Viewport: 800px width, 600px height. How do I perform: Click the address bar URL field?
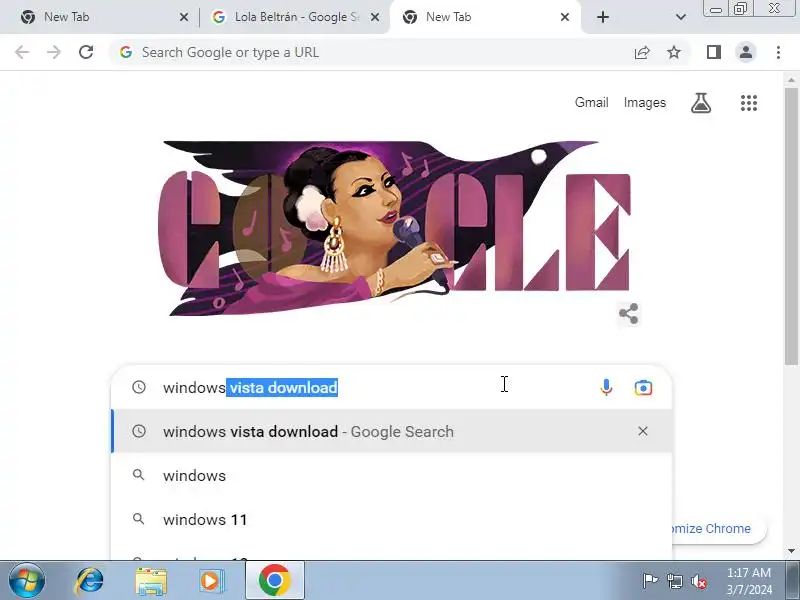[372, 52]
